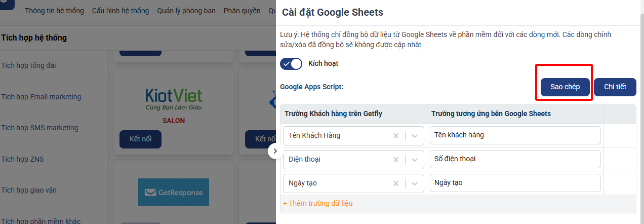Go to Quản lý phòng ban
The width and height of the screenshot is (644, 224).
click(186, 11)
